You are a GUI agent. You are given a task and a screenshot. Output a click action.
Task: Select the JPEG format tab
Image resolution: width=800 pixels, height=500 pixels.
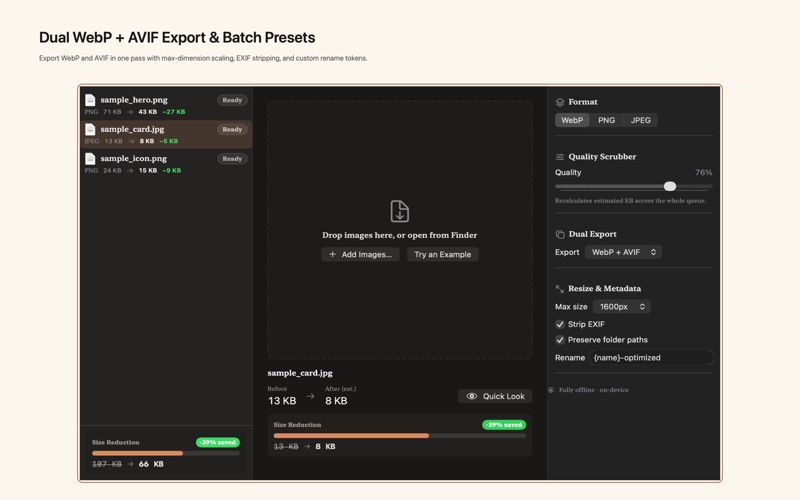coord(640,120)
